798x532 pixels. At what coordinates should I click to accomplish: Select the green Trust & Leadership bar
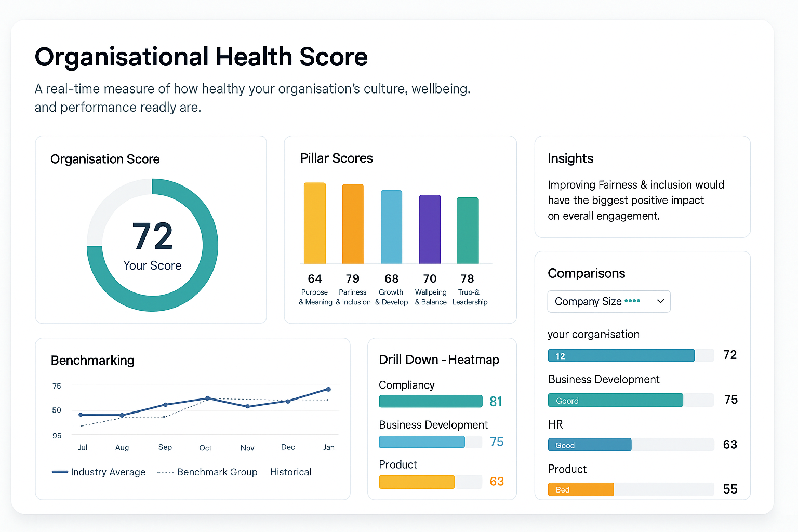point(468,231)
